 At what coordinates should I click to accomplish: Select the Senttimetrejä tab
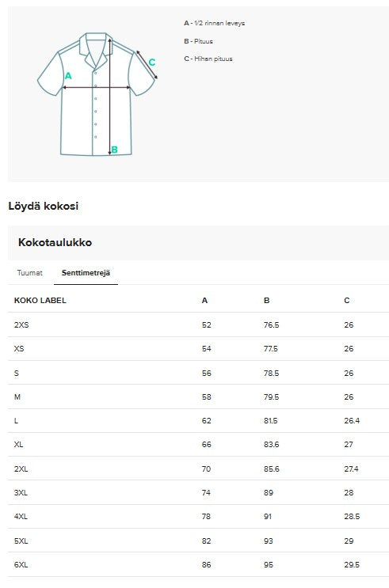click(x=86, y=272)
